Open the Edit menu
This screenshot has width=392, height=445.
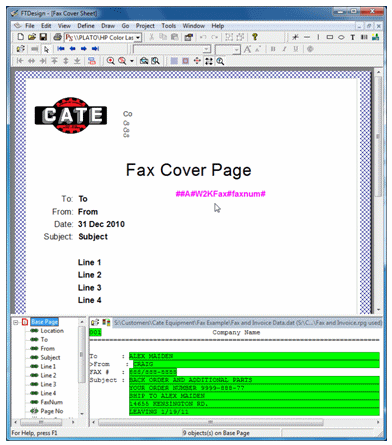pyautogui.click(x=46, y=26)
